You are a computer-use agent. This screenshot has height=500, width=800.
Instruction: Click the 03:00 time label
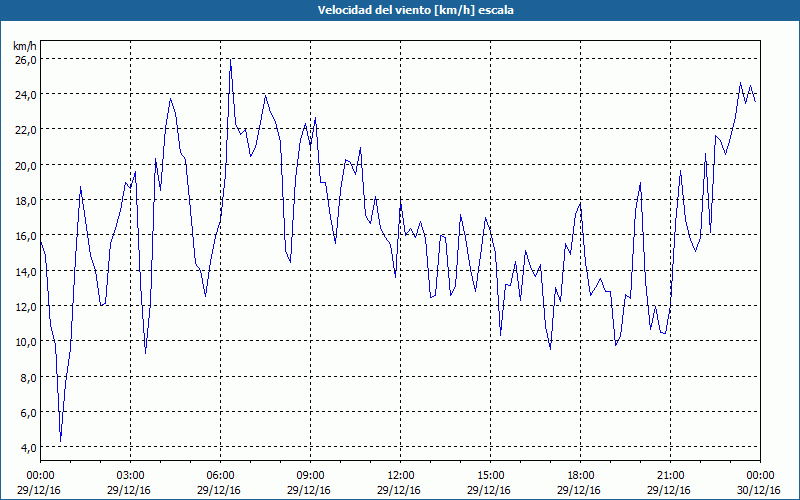coord(131,476)
